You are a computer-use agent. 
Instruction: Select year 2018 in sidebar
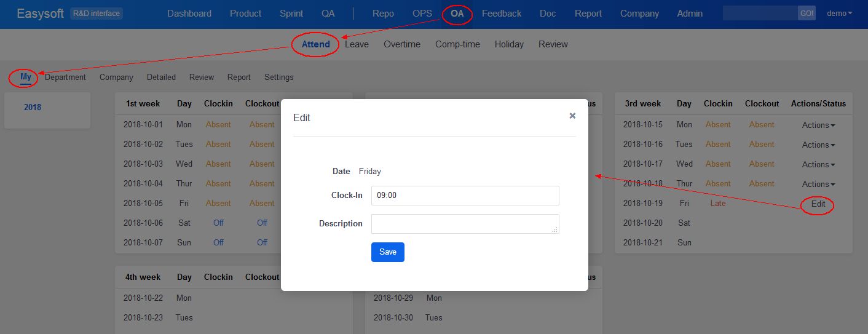(33, 108)
